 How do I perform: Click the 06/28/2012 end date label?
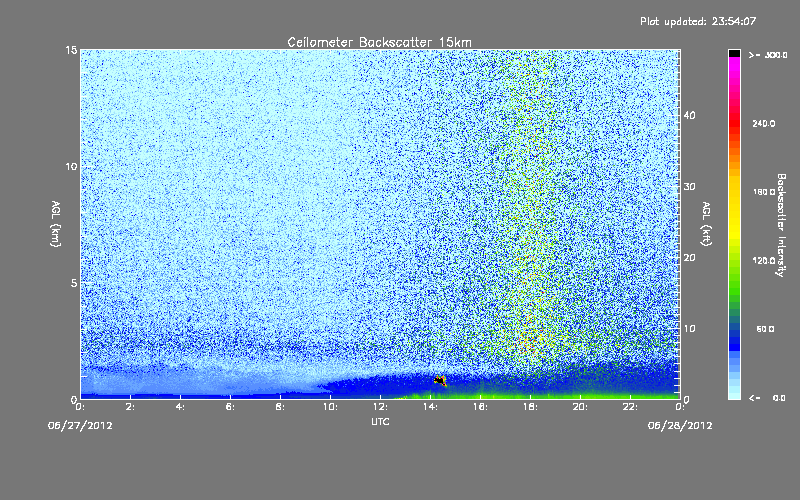[680, 426]
